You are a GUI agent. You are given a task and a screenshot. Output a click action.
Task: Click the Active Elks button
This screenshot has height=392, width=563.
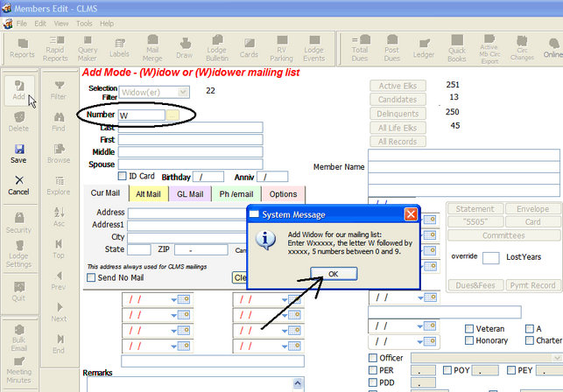pos(398,86)
